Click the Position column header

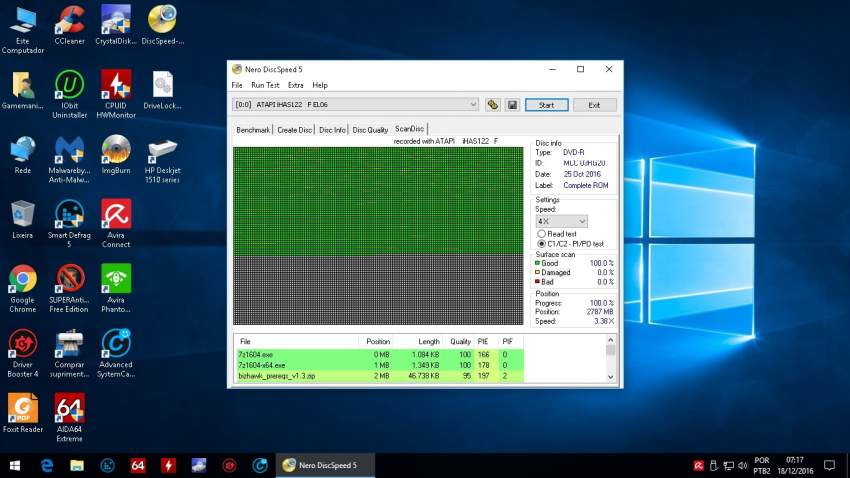pyautogui.click(x=377, y=341)
